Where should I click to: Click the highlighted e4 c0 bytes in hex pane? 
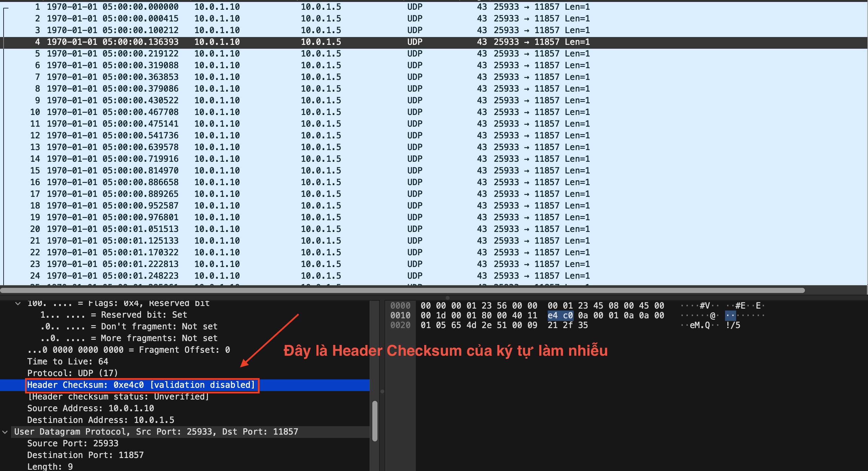561,315
